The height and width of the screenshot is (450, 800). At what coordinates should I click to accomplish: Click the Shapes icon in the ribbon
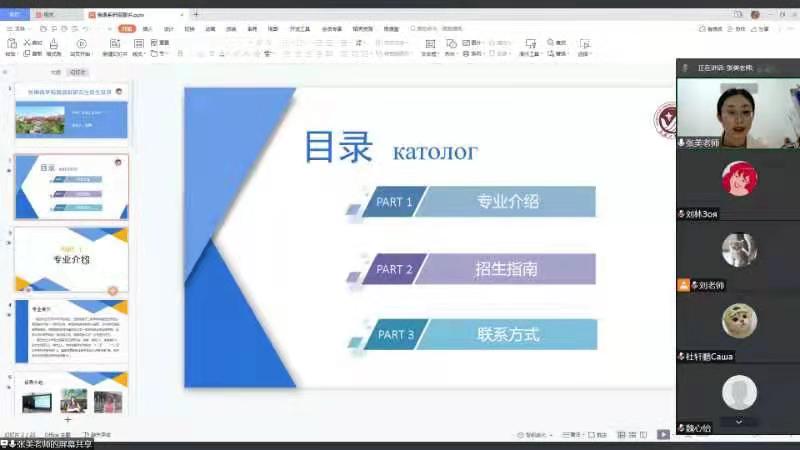click(451, 45)
